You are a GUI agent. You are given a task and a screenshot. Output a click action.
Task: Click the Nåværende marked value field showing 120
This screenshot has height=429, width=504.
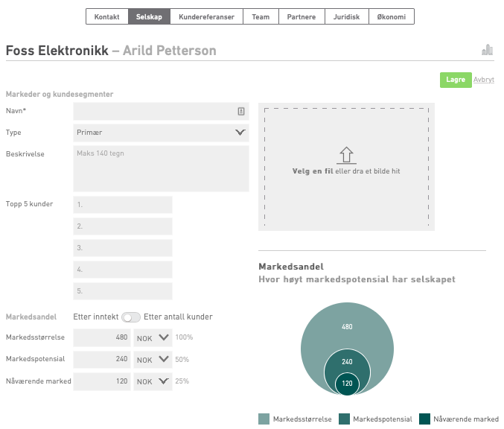tap(102, 381)
